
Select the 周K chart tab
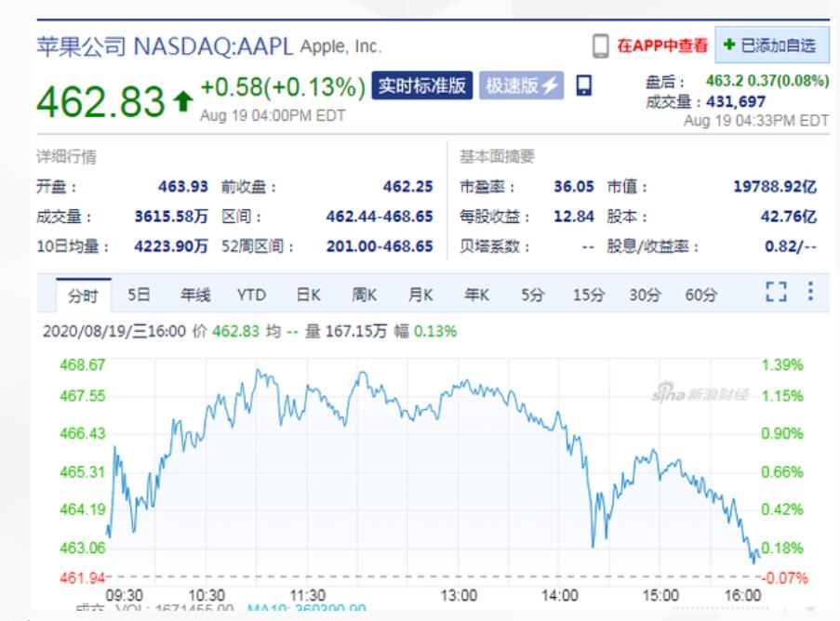click(365, 295)
